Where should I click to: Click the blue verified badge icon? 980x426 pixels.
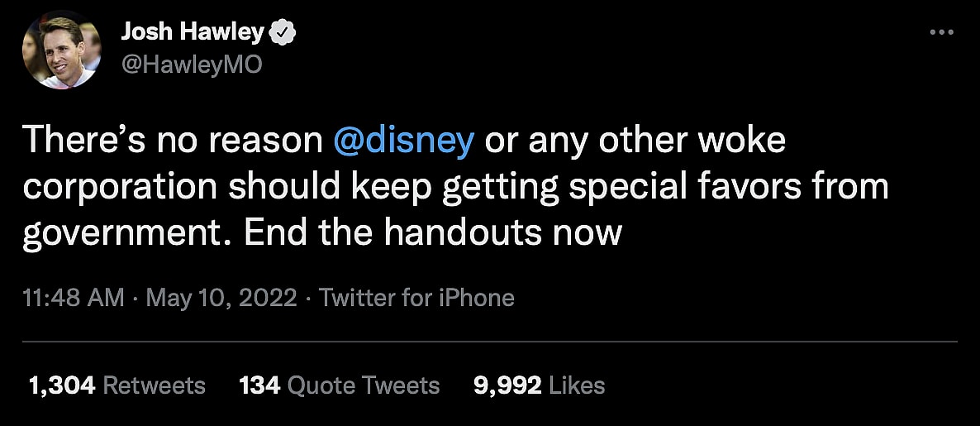point(283,33)
